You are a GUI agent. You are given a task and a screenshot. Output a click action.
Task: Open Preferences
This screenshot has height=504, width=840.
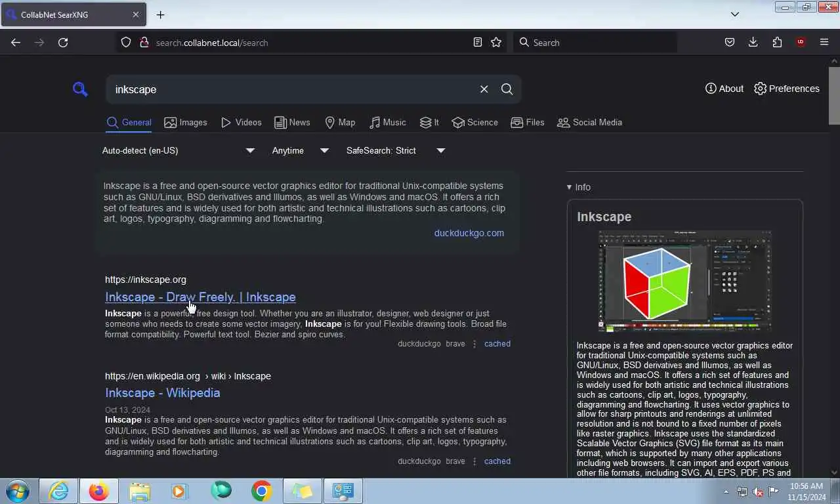[786, 89]
